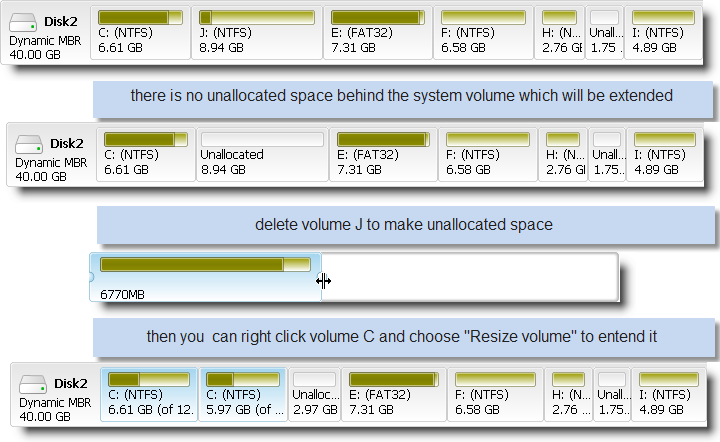The width and height of the screenshot is (720, 442).
Task: Click the "there is no unallocated space" instruction banner
Action: tap(401, 97)
